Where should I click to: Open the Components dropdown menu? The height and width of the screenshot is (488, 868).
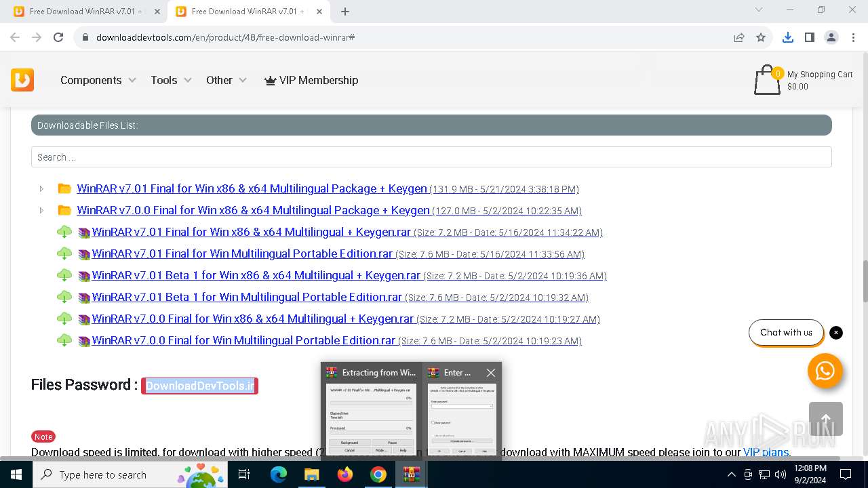tap(98, 80)
